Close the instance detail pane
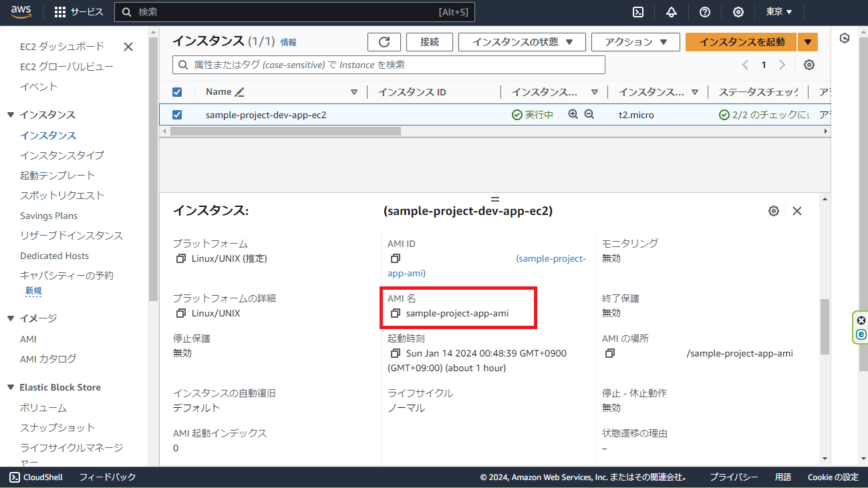 797,211
